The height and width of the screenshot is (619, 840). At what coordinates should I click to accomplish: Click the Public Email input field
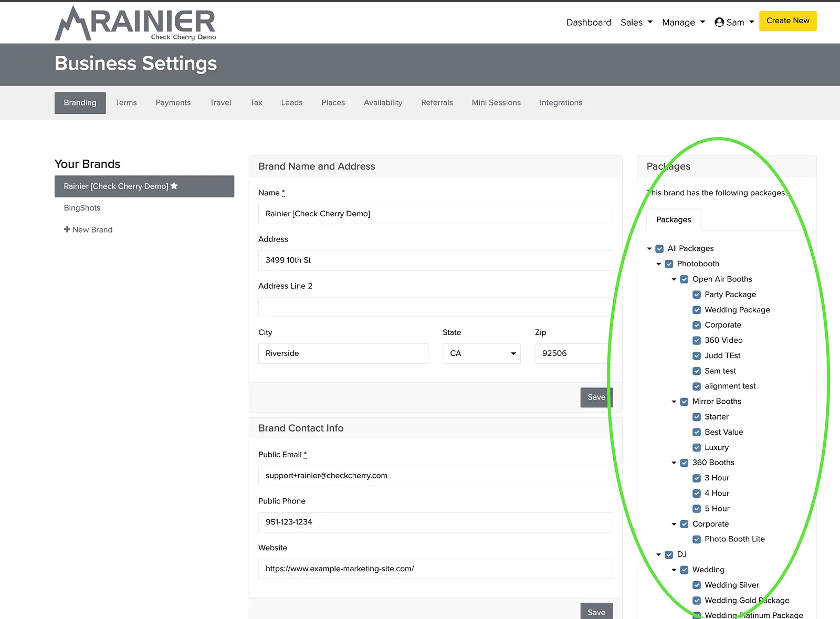[x=436, y=476]
